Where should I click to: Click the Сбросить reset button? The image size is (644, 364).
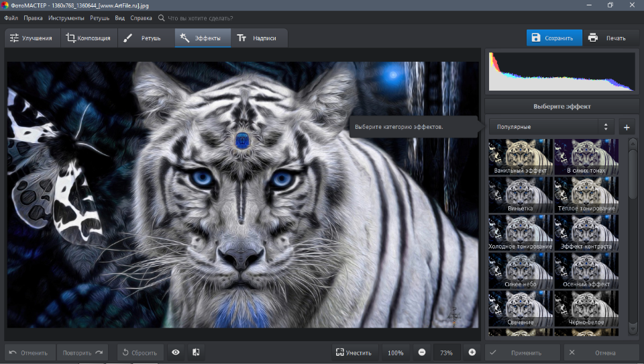[140, 353]
